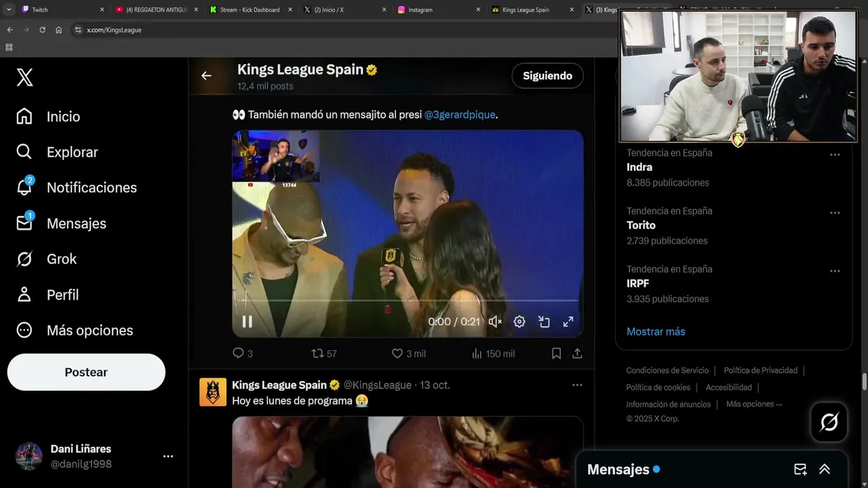Compose new message in Mensajes drawer
The height and width of the screenshot is (488, 868).
coord(800,470)
